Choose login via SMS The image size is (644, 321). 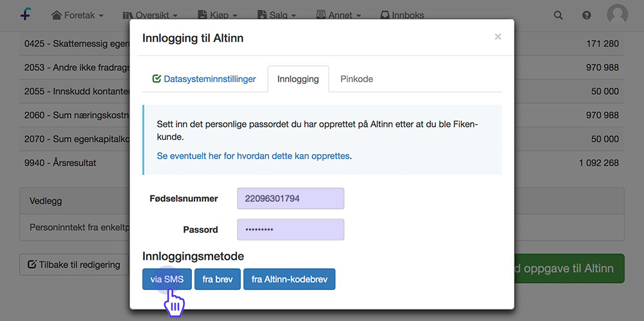(167, 279)
